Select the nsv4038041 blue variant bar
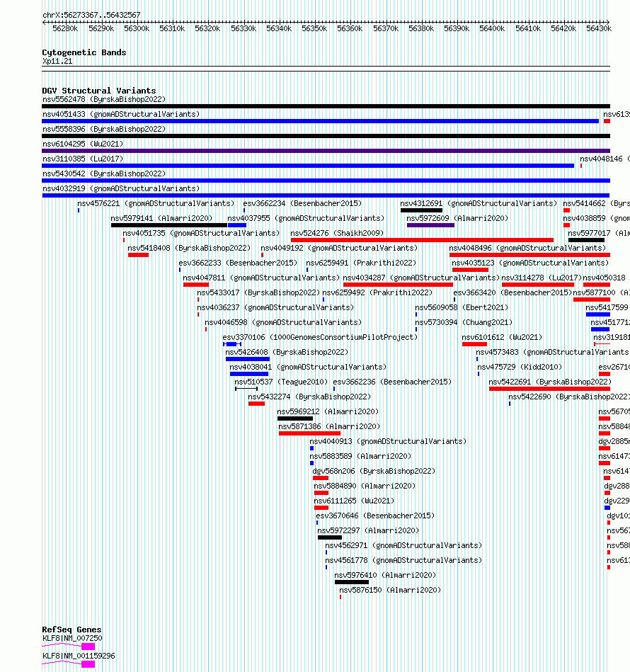This screenshot has width=630, height=672. point(249,374)
